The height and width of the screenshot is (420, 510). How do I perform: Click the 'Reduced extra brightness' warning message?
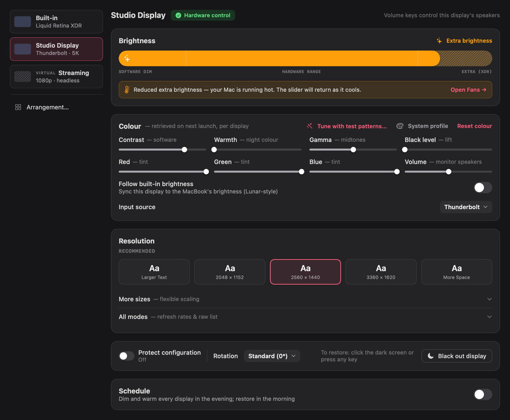pos(247,90)
